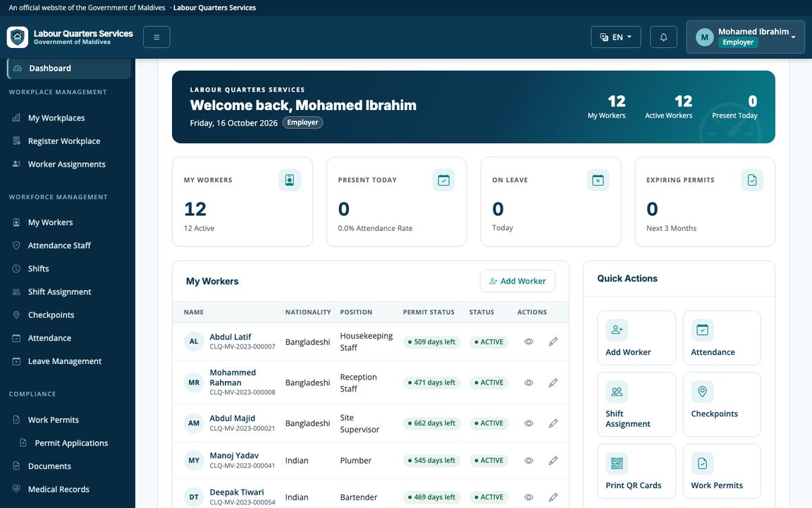Open Deepak Tiwari worker name link
The height and width of the screenshot is (508, 812).
[x=237, y=492]
